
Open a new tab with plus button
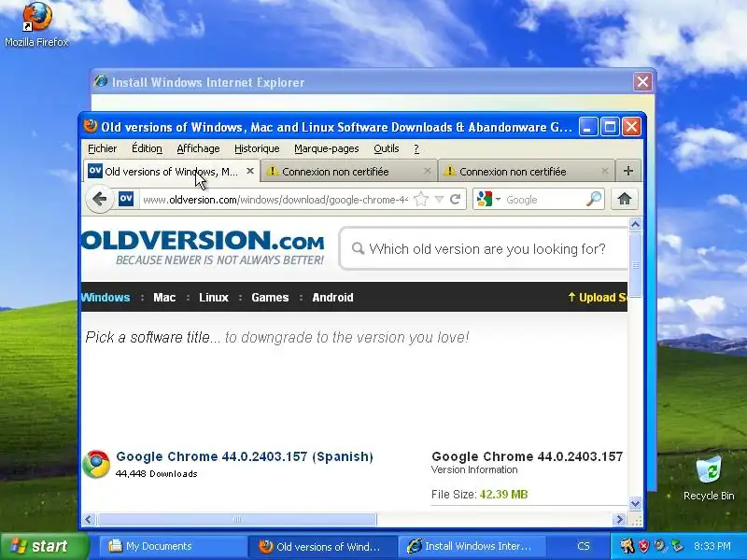[x=627, y=171]
